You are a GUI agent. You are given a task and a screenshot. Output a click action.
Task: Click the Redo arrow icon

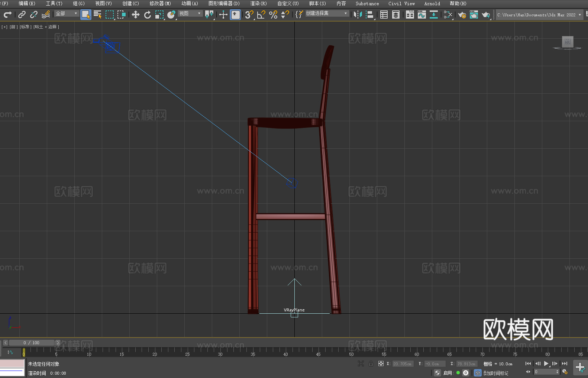point(7,14)
